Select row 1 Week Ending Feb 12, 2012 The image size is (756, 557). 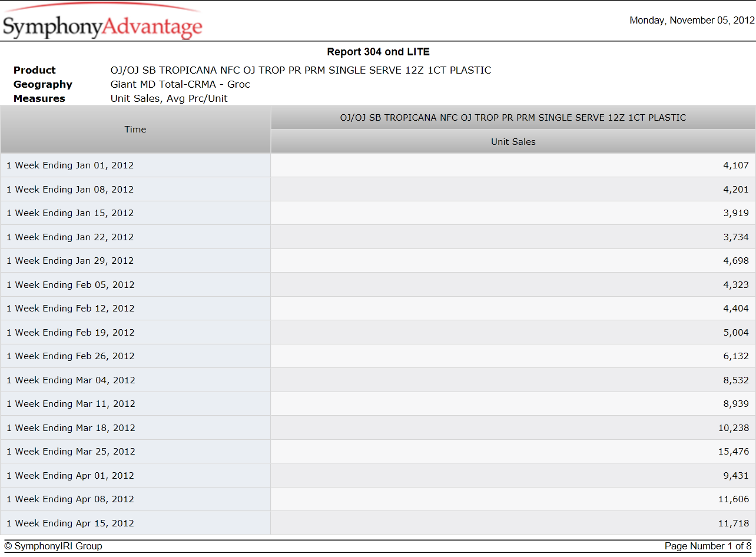point(378,309)
